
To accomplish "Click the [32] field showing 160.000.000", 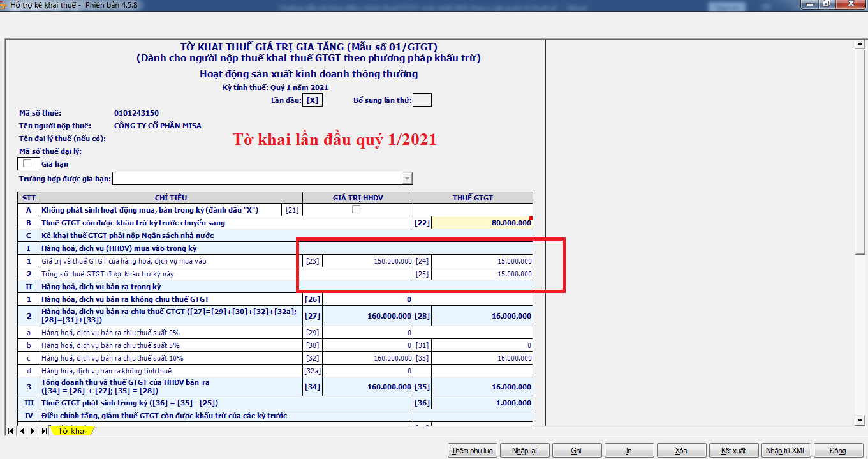I will pos(367,358).
